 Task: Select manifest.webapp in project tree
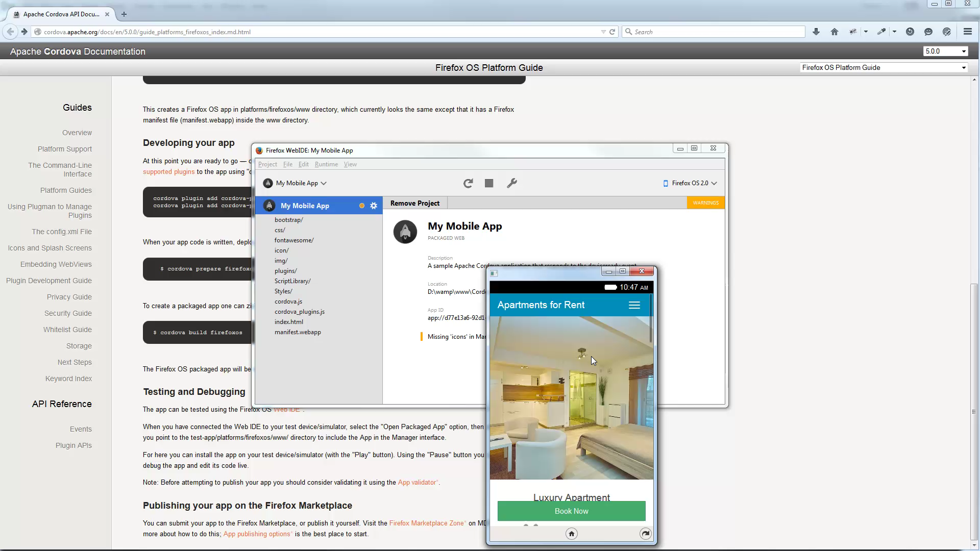click(298, 332)
